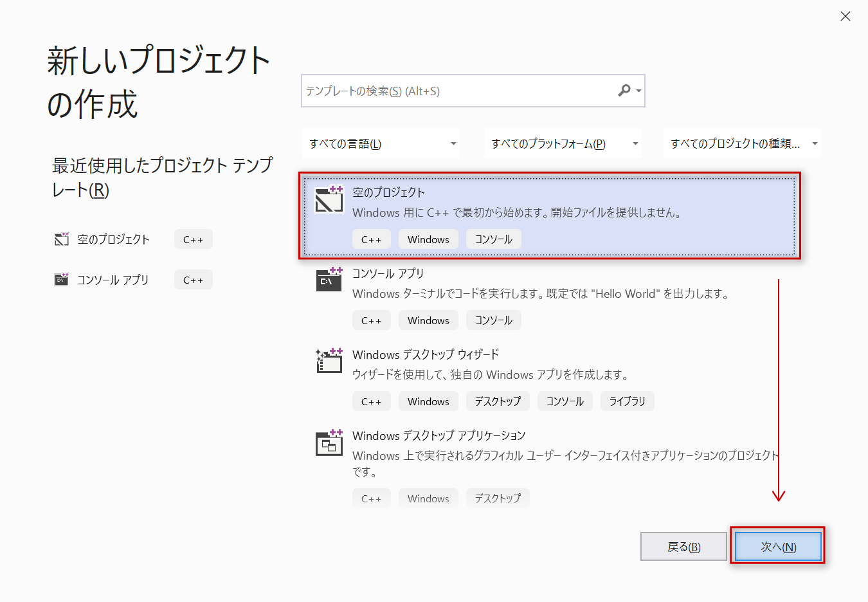Click the 戻る(B) back button
Screen dimensions: 868x602
(683, 547)
